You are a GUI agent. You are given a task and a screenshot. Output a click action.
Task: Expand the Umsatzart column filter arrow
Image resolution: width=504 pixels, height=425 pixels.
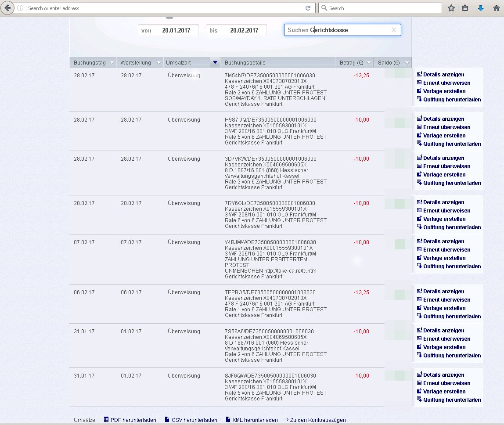pos(215,63)
